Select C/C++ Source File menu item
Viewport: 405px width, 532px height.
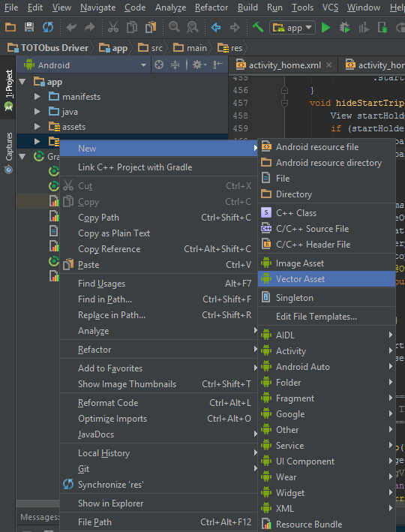coord(326,229)
